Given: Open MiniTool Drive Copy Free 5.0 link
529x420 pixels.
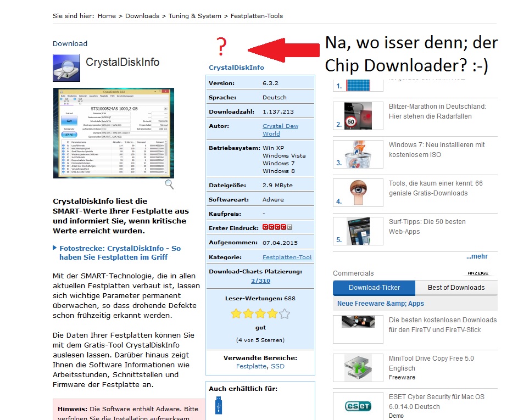Looking at the screenshot, I should [431, 363].
